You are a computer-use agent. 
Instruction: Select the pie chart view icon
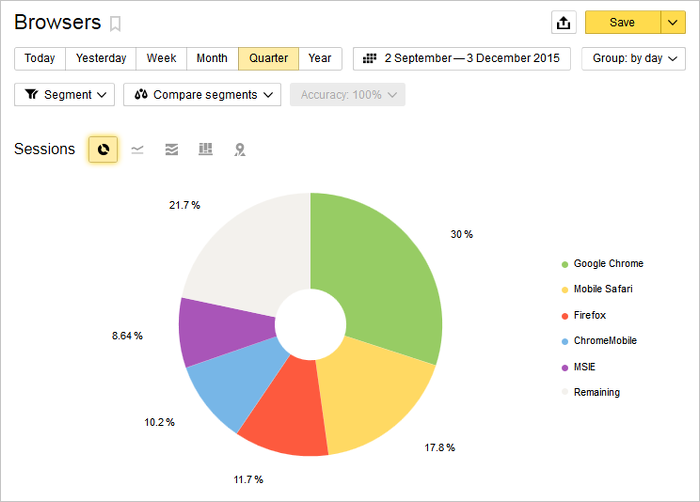click(x=103, y=149)
